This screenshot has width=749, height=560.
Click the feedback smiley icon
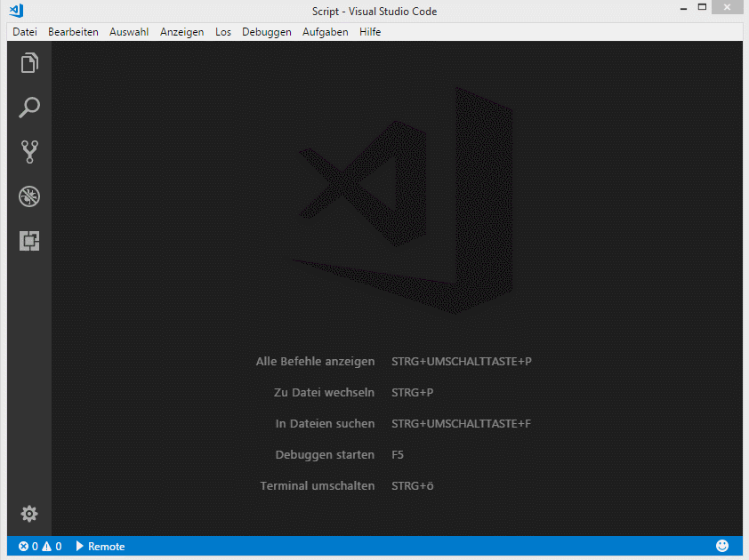pyautogui.click(x=722, y=546)
